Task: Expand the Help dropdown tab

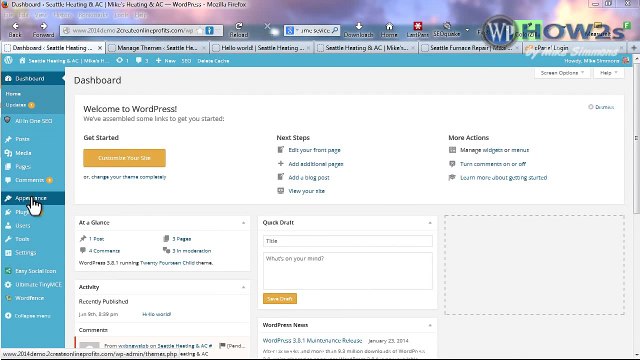Action: pyautogui.click(x=609, y=73)
